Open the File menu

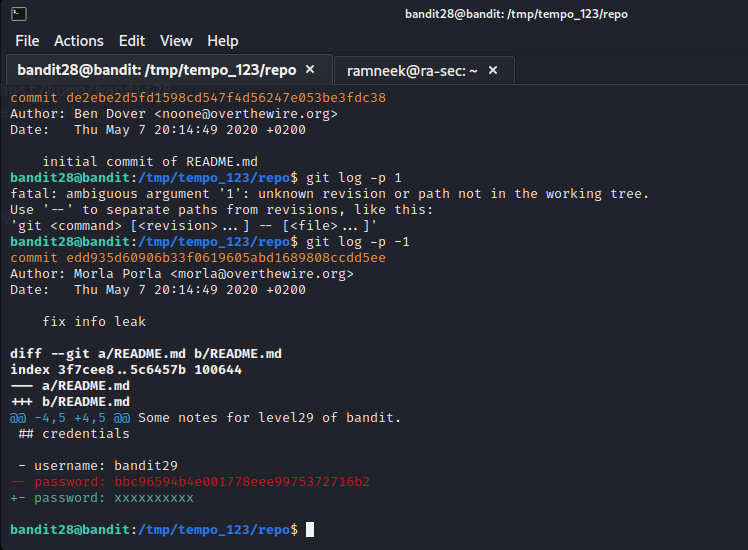(27, 41)
